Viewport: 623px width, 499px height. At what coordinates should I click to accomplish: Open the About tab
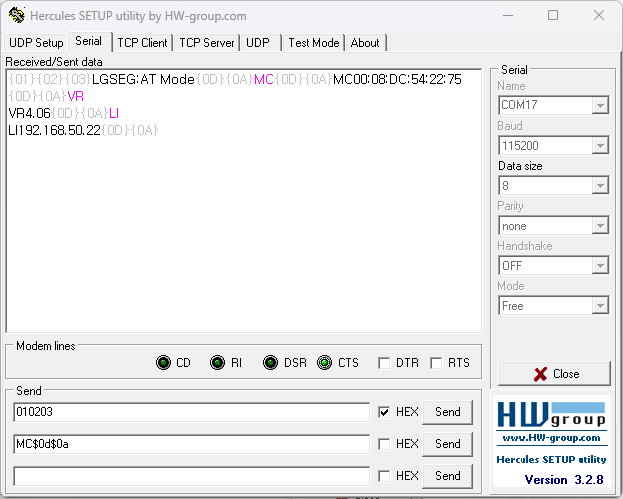[365, 43]
